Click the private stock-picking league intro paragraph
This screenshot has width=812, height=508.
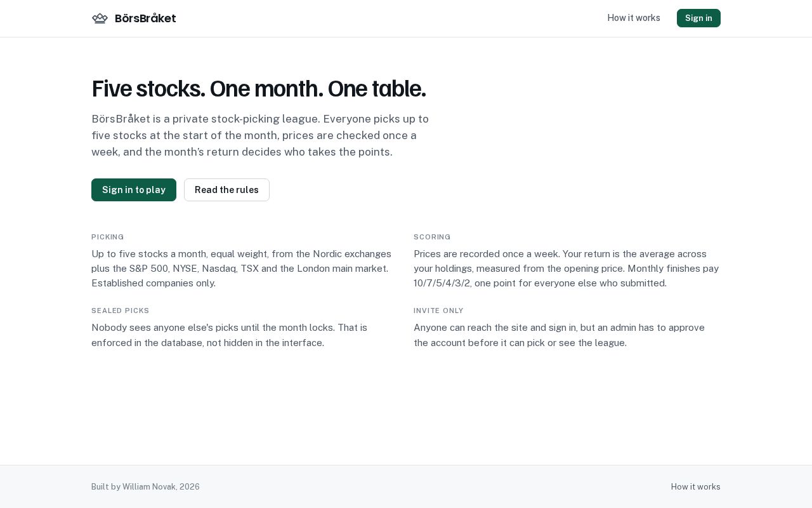click(x=261, y=135)
